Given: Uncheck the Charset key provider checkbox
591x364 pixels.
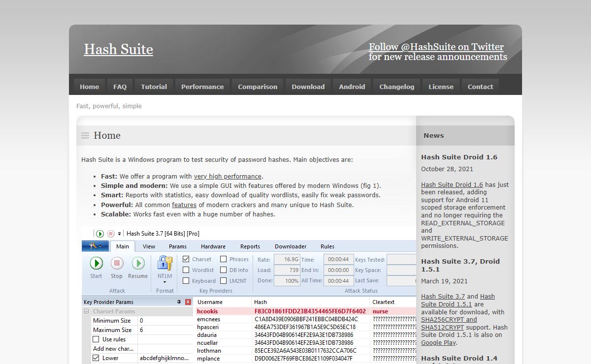Looking at the screenshot, I should click(x=186, y=259).
